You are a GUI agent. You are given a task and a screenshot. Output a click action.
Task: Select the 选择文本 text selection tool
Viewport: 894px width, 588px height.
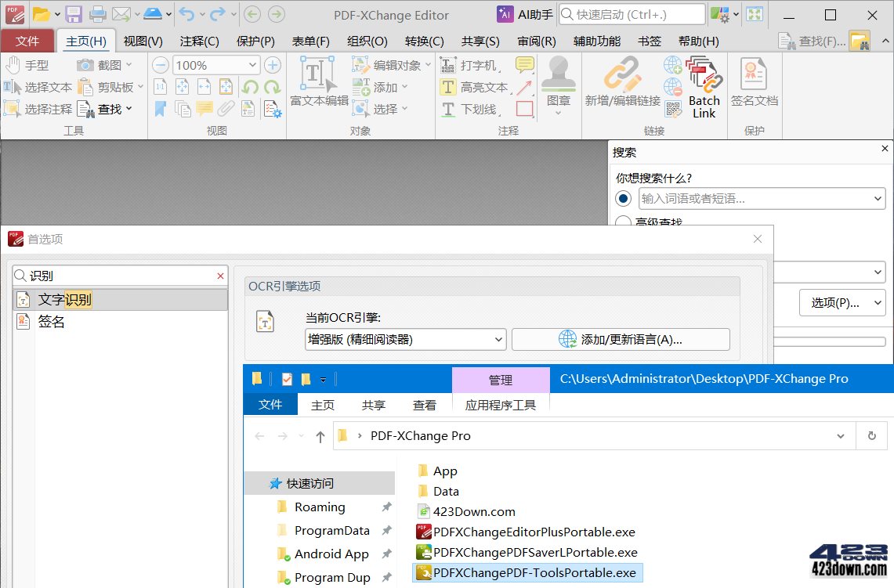point(38,87)
